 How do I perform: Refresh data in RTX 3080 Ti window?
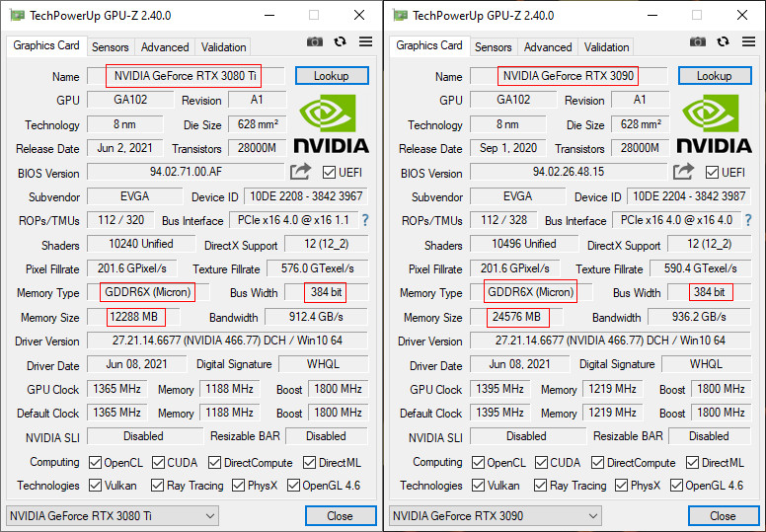pos(340,42)
